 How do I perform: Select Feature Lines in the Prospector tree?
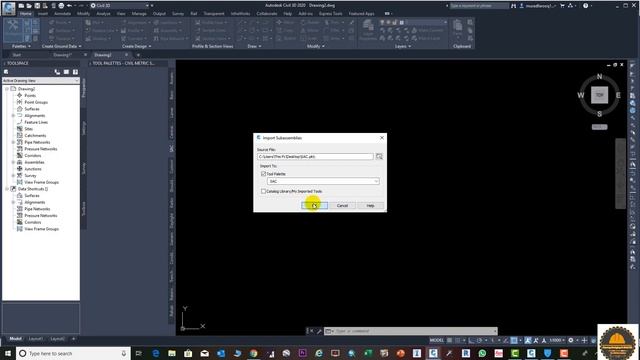tap(36, 122)
